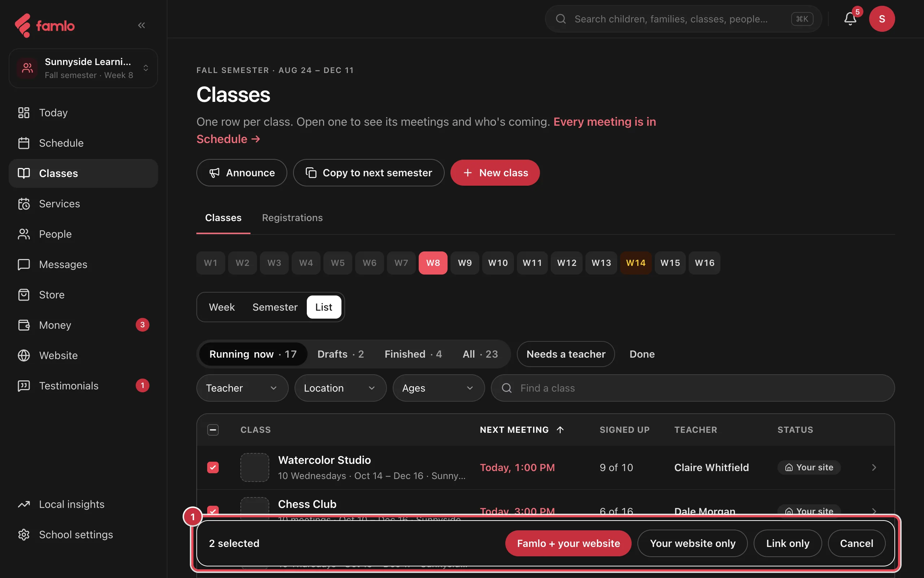Expand the Sunnyside Learning school switcher

coord(83,68)
